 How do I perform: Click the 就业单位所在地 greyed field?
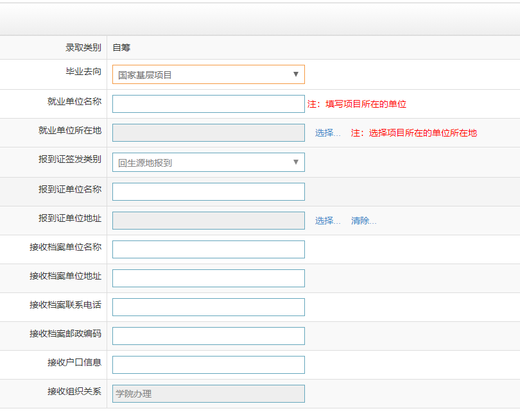pos(208,133)
